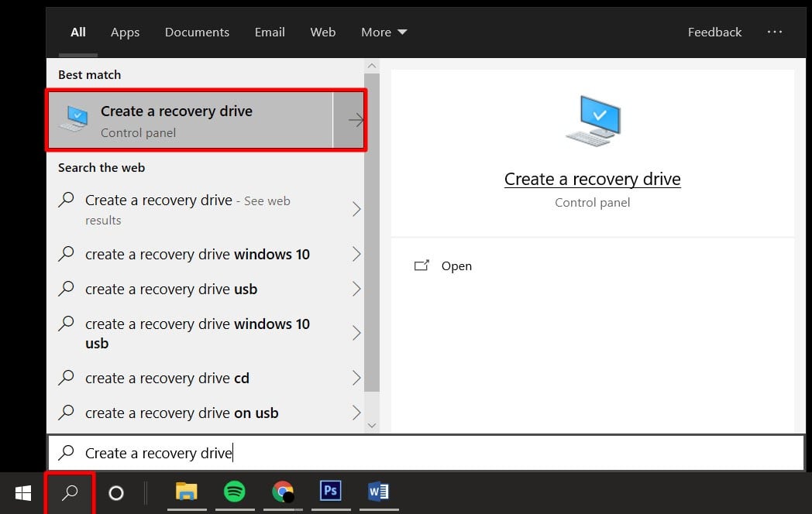Click the taskbar search magnifier icon
Image resolution: width=812 pixels, height=514 pixels.
(x=70, y=492)
